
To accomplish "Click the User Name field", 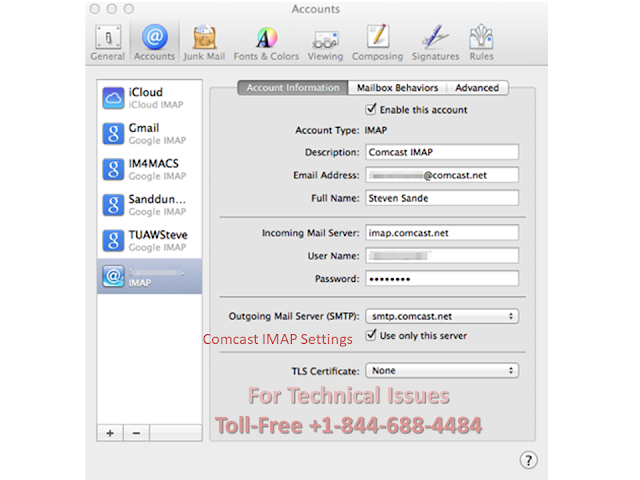I will 442,256.
